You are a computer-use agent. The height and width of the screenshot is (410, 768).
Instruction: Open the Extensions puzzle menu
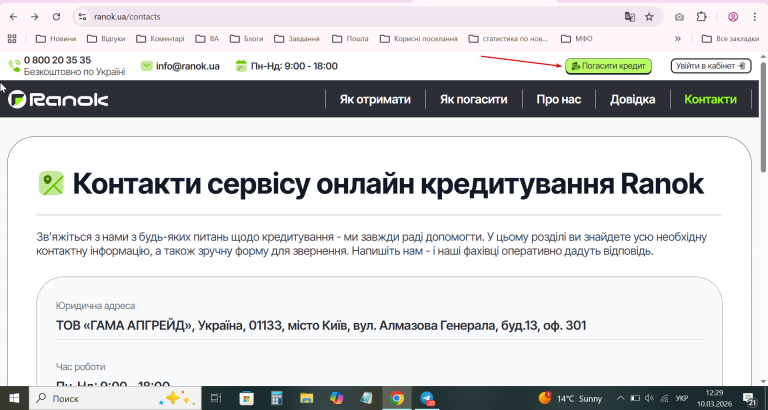point(701,17)
